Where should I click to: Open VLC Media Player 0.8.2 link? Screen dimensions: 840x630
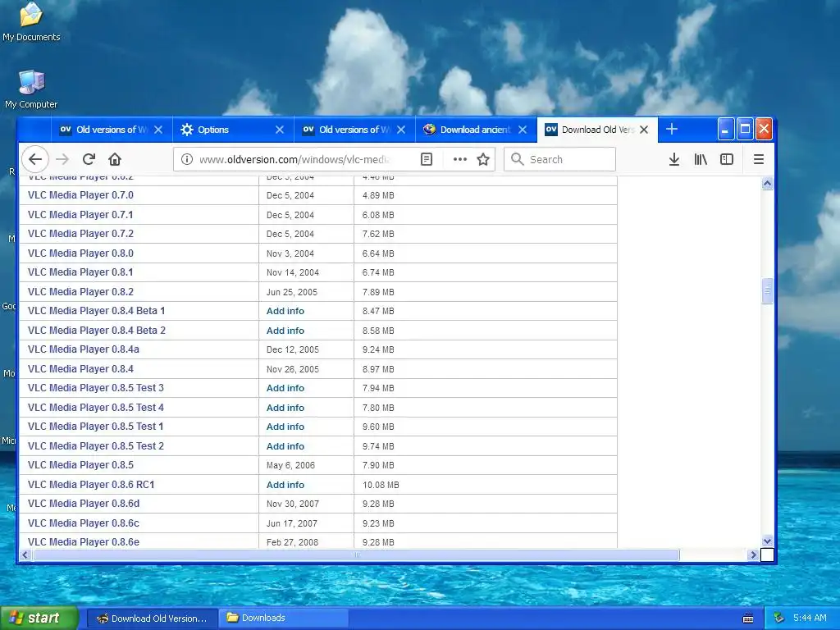click(x=81, y=291)
